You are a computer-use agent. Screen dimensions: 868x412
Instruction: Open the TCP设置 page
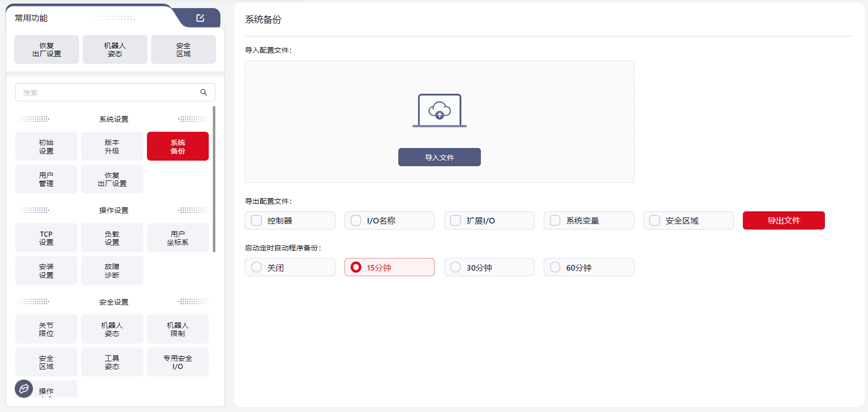pyautogui.click(x=46, y=238)
